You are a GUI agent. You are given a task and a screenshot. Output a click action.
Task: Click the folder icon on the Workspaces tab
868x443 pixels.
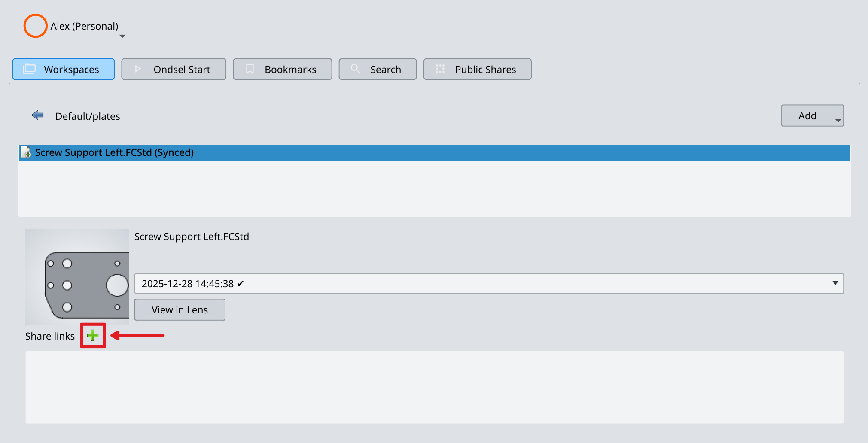point(29,69)
